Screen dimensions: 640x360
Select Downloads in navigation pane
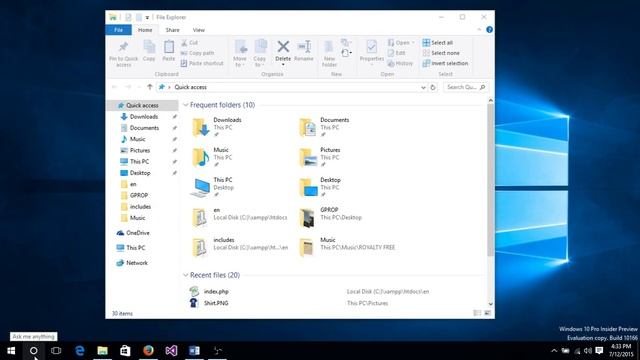point(144,117)
